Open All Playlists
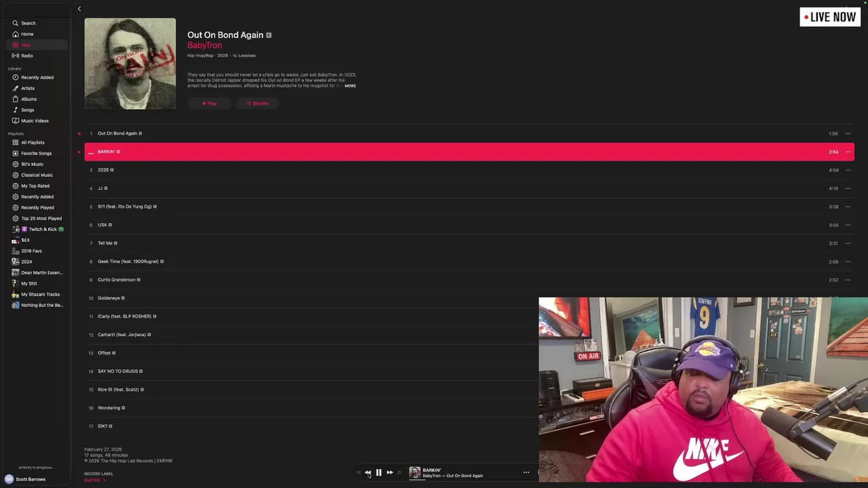This screenshot has width=868, height=488. [37, 142]
